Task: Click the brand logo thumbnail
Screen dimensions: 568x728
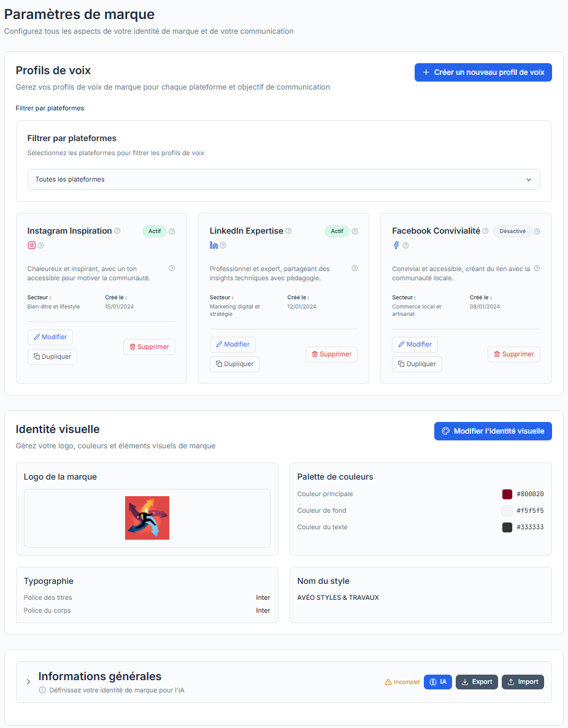Action: tap(147, 518)
